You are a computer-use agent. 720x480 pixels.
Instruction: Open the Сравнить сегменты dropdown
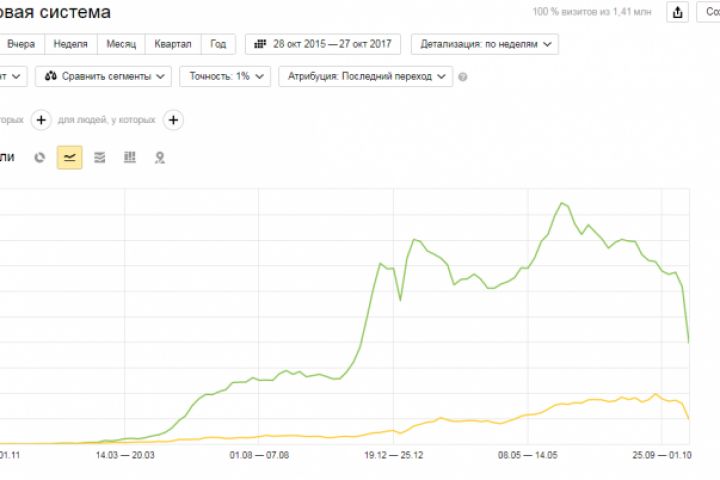tap(103, 76)
